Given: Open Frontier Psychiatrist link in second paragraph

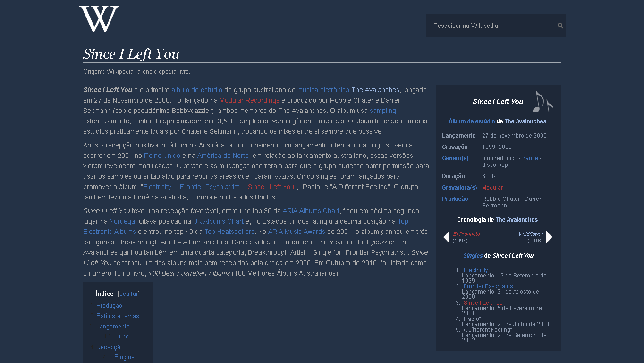Looking at the screenshot, I should (x=210, y=187).
